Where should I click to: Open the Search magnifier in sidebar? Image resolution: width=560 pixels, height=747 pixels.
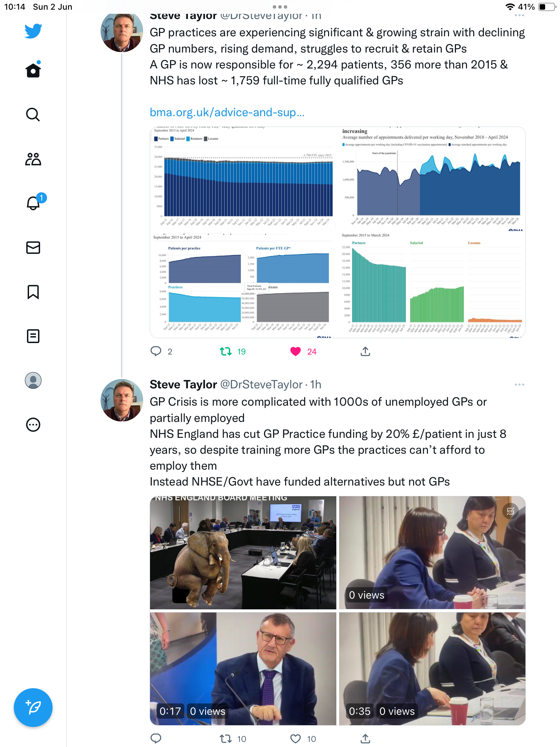pos(33,114)
